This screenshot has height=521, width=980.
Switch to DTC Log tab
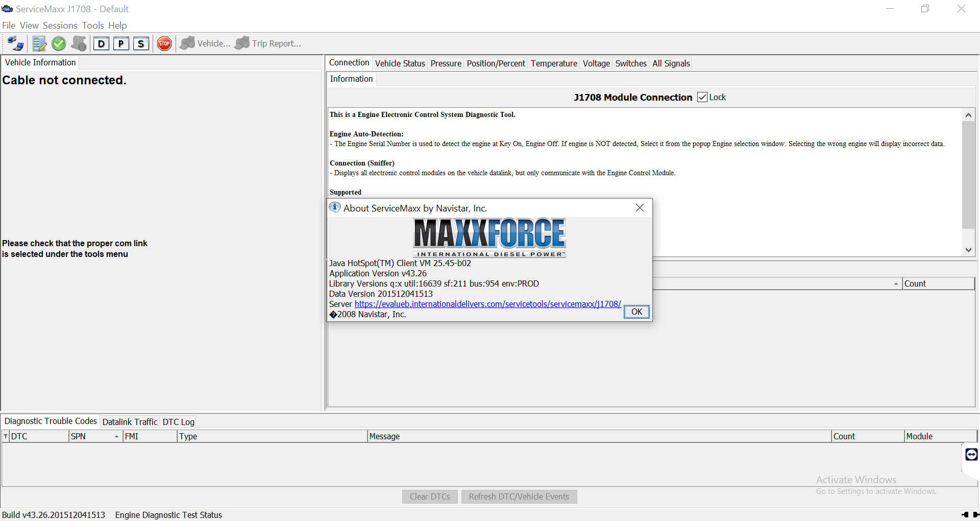tap(179, 422)
